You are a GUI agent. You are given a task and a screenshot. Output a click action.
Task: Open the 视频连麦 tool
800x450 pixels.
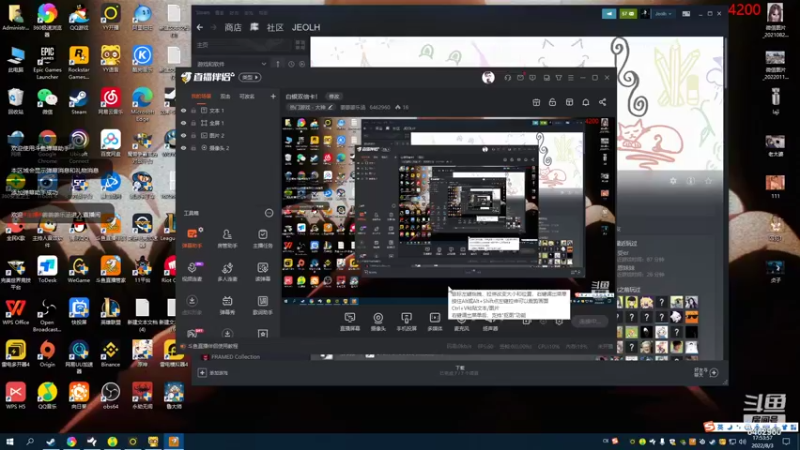coord(192,271)
